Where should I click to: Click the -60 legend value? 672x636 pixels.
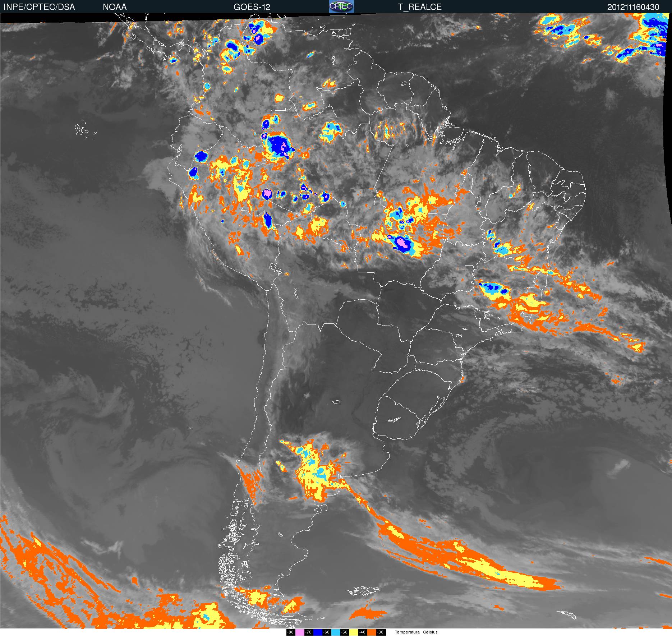(x=327, y=632)
